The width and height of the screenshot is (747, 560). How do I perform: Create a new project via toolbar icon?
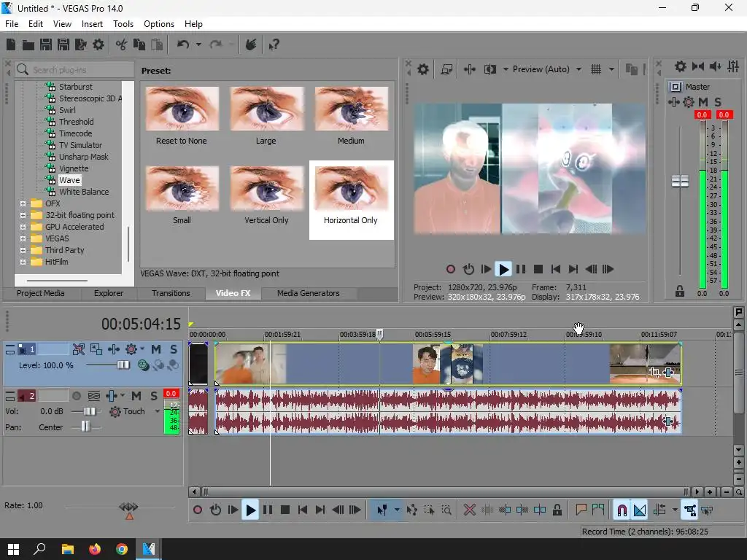[11, 44]
